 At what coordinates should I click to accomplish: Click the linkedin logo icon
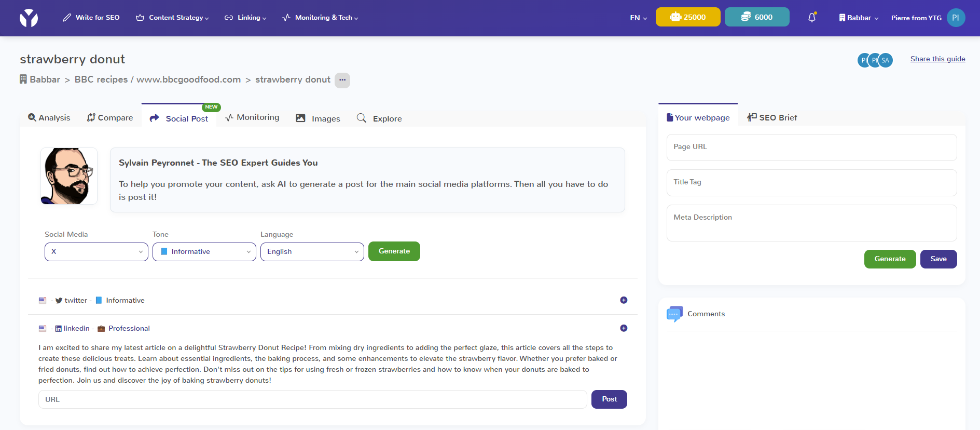[x=58, y=329]
